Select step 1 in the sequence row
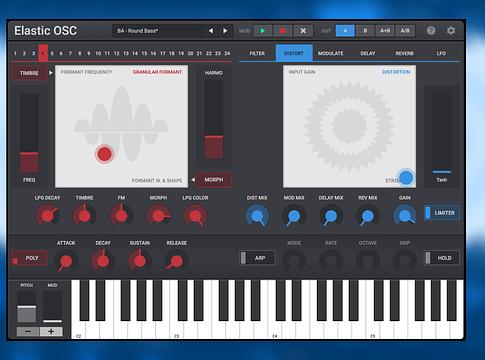This screenshot has width=485, height=360. [x=15, y=53]
